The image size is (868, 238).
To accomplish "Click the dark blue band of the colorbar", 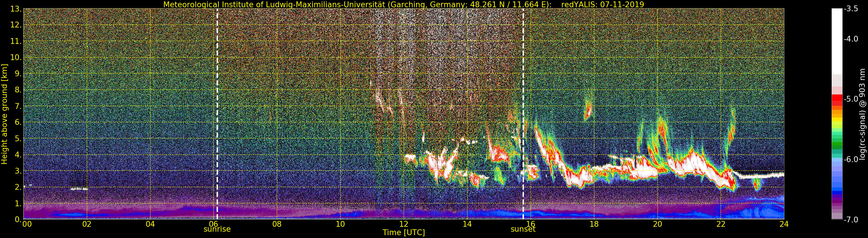I will coord(837,193).
